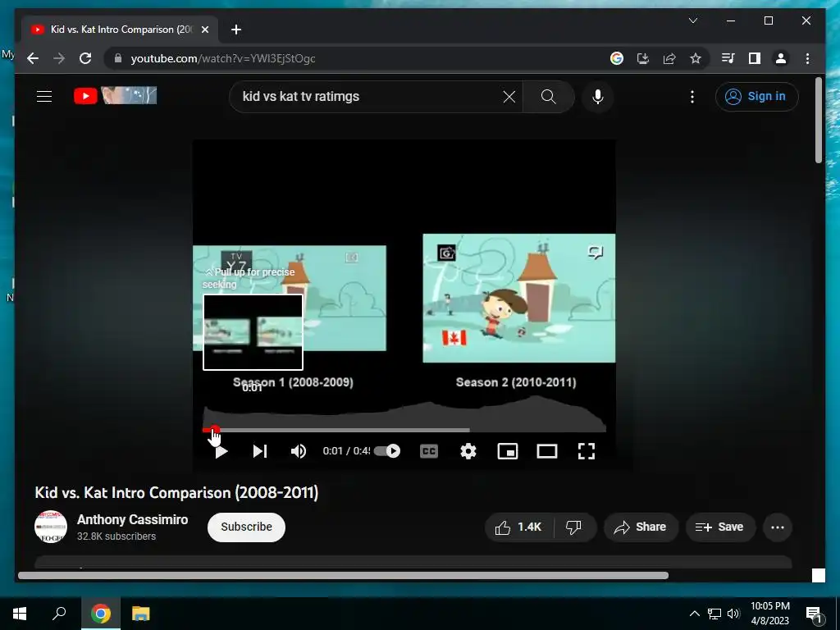The image size is (840, 630).
Task: Select the Kid vs. Kat Intro Comparison tab
Action: 121,30
